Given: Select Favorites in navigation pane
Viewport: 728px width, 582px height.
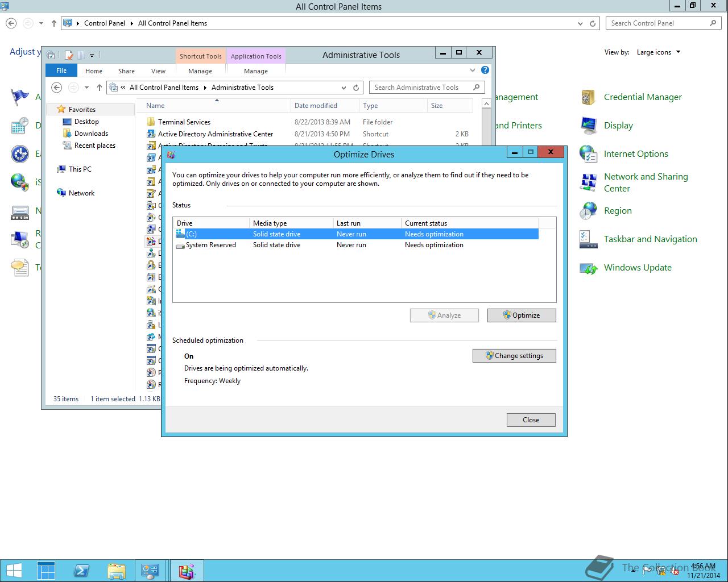Looking at the screenshot, I should [82, 110].
